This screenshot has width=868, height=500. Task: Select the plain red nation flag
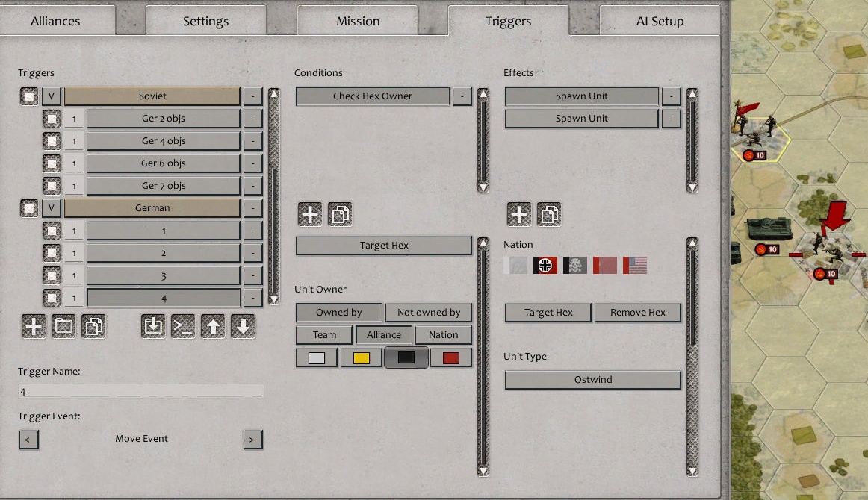tap(605, 266)
